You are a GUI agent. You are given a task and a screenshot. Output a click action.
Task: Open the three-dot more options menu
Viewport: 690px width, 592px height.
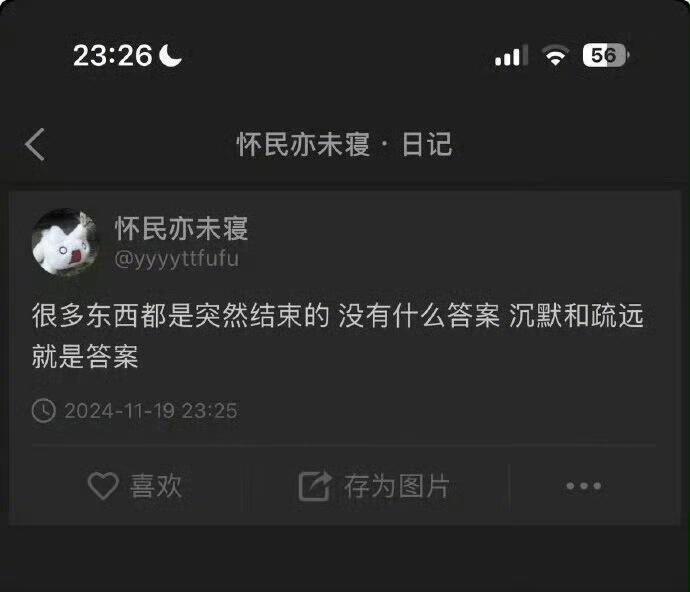(584, 486)
